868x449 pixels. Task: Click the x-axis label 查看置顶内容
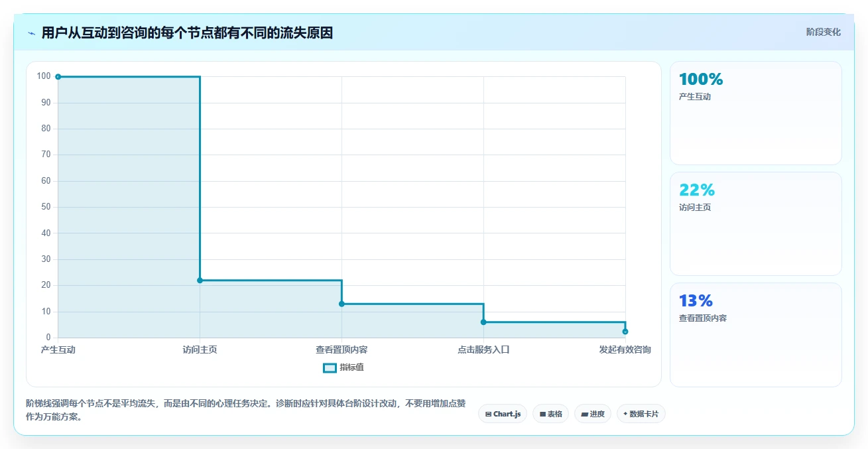pyautogui.click(x=341, y=350)
